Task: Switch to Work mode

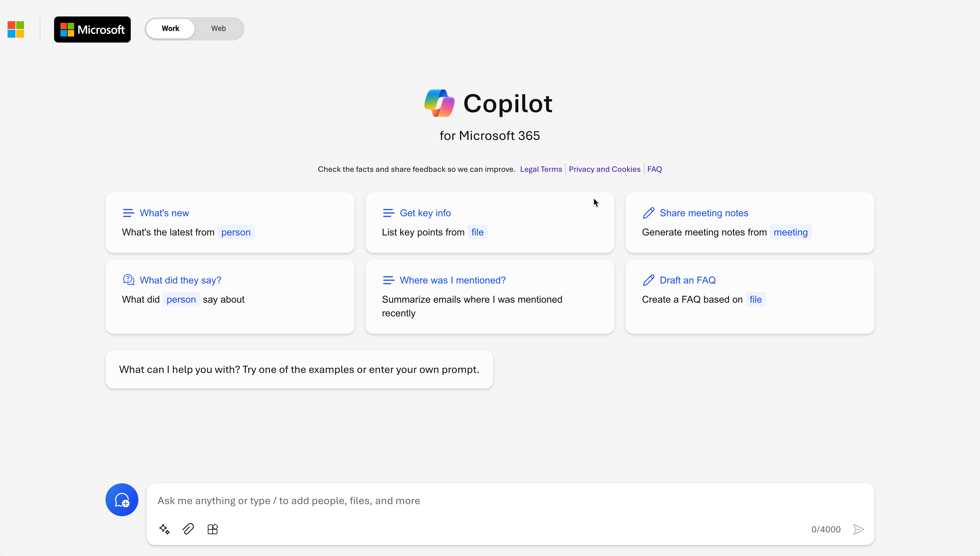Action: tap(170, 28)
